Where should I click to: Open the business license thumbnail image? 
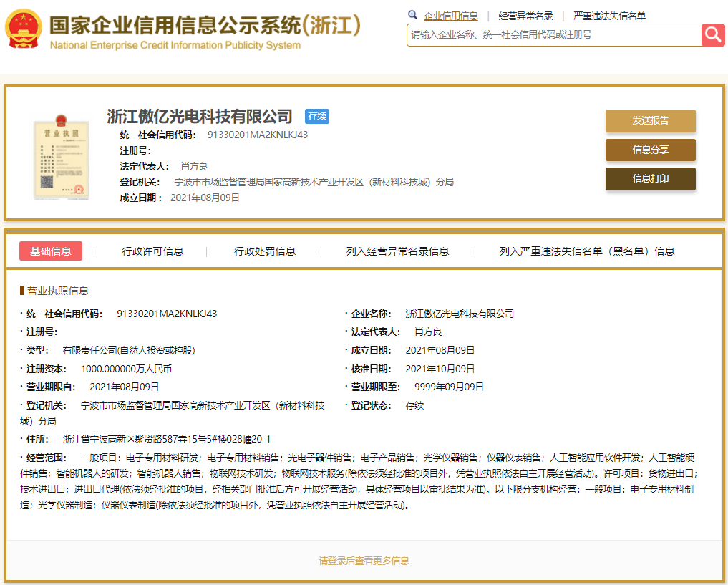[x=61, y=157]
